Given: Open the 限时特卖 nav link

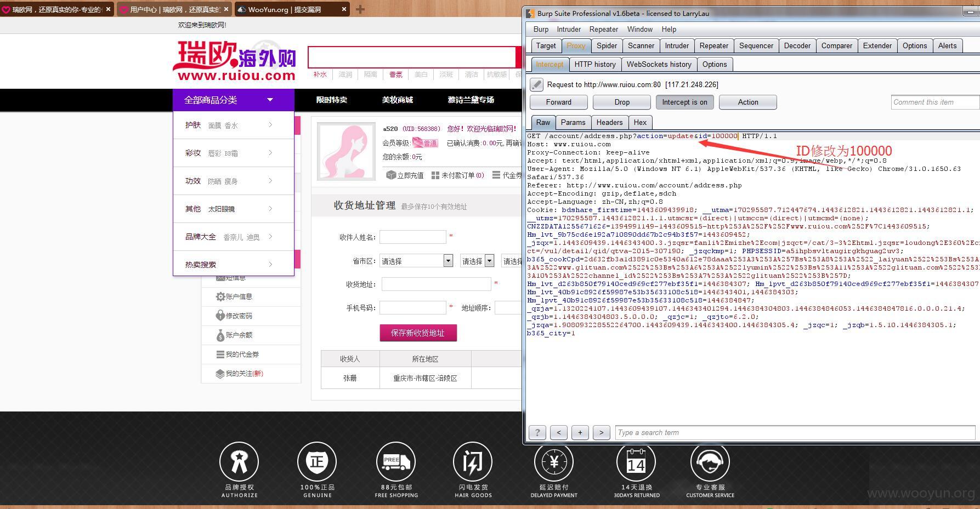Looking at the screenshot, I should click(x=332, y=100).
